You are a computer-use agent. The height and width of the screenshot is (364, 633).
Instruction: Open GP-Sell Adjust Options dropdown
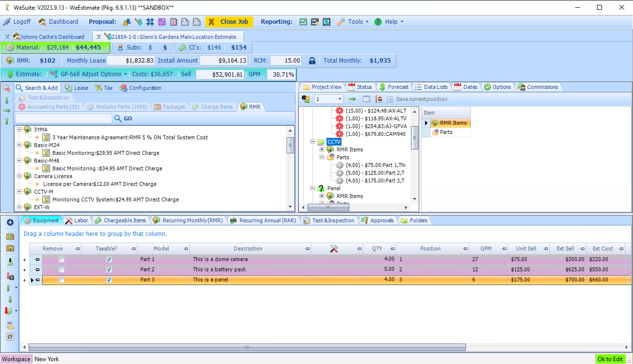pos(88,74)
